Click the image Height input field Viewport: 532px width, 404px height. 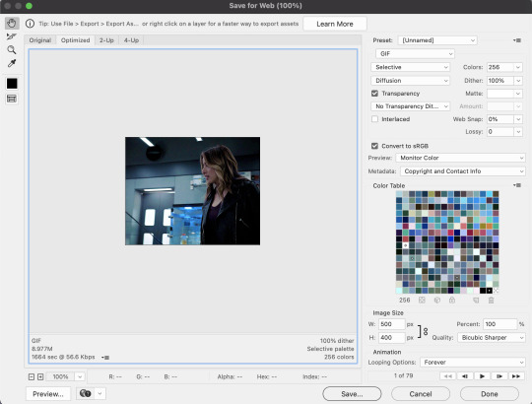pyautogui.click(x=391, y=338)
